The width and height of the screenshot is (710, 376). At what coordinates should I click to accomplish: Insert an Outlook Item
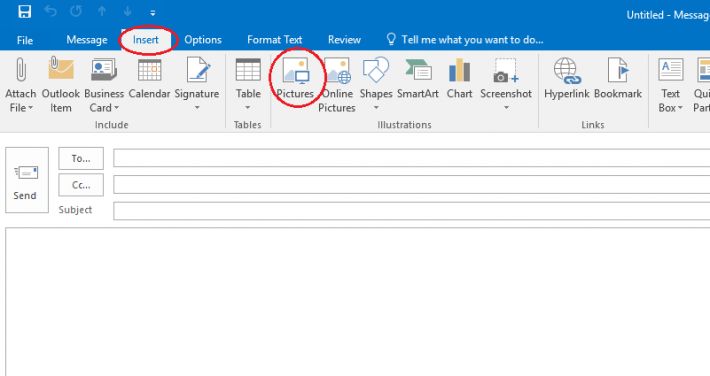click(x=61, y=85)
